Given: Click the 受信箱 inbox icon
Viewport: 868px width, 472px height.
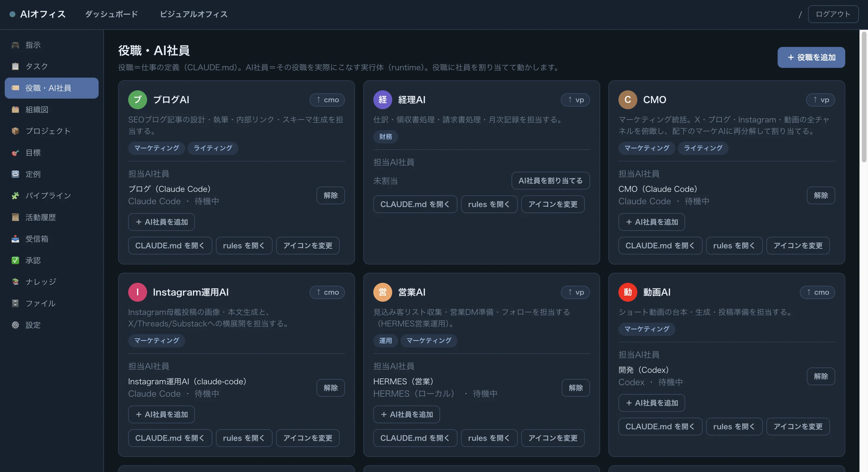Looking at the screenshot, I should pos(15,239).
